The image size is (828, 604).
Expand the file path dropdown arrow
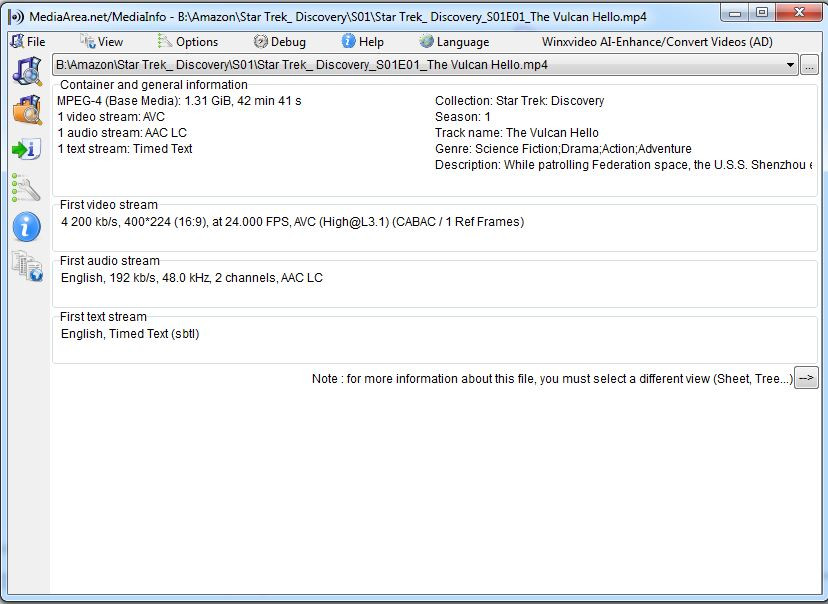click(790, 65)
